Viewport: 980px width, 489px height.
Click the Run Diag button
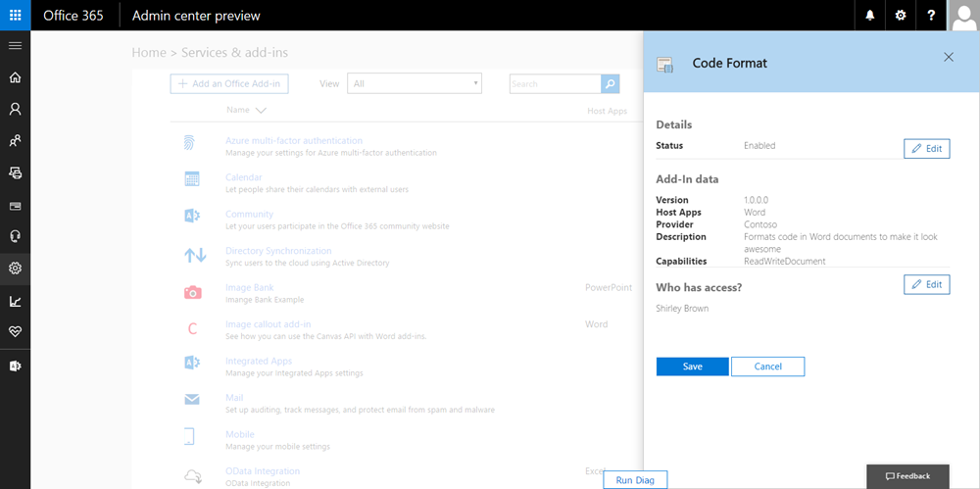coord(635,480)
